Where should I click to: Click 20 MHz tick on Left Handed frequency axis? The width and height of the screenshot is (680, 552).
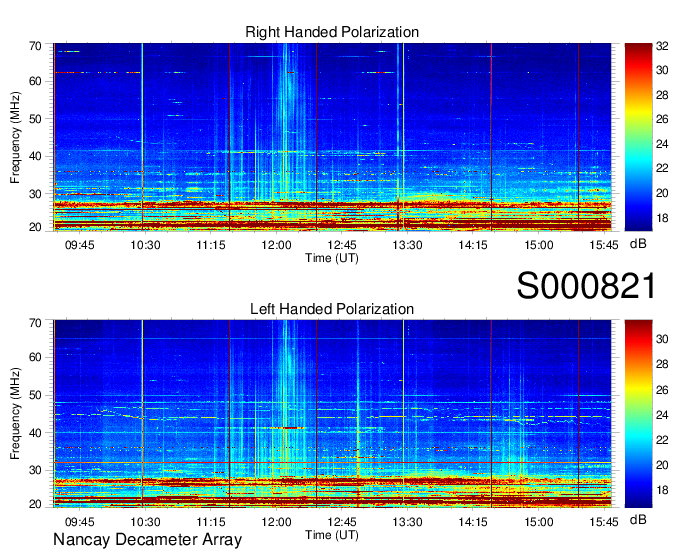tap(35, 504)
